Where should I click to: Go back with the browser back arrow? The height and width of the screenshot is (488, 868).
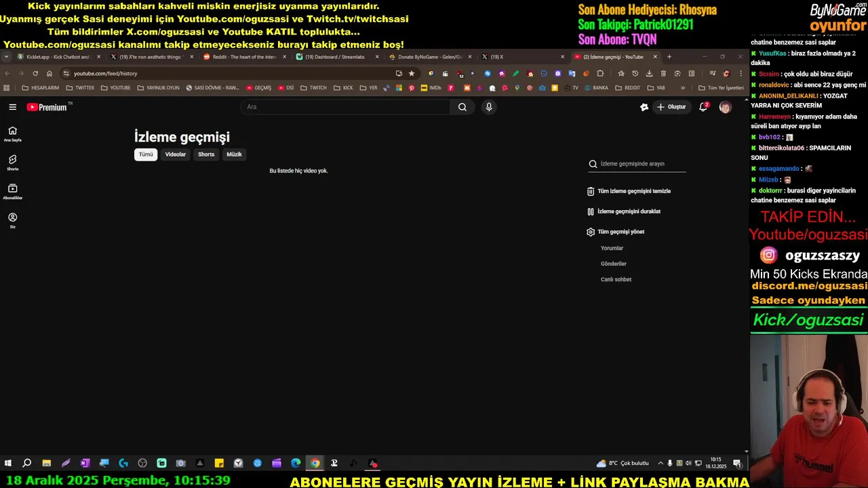click(x=7, y=73)
